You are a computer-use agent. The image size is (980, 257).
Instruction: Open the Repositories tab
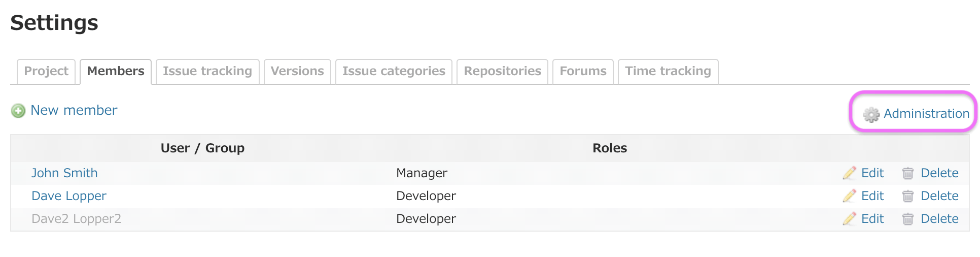[502, 71]
